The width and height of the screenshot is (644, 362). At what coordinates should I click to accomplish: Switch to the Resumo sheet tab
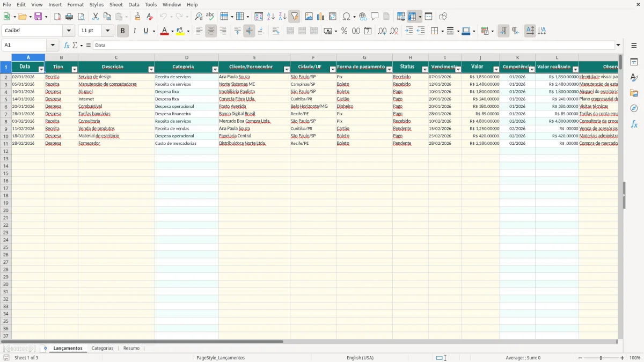131,348
